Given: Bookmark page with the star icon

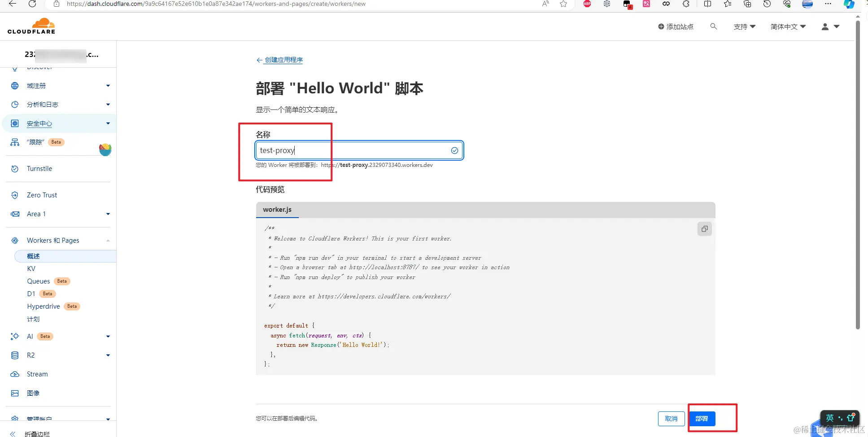Looking at the screenshot, I should (563, 4).
